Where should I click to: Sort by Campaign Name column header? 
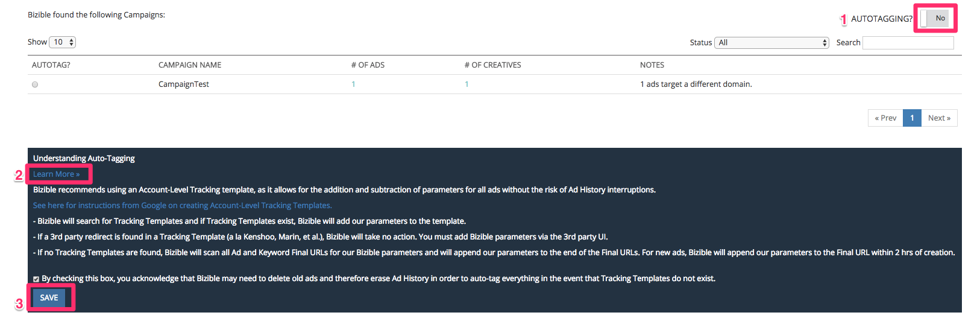[x=190, y=65]
